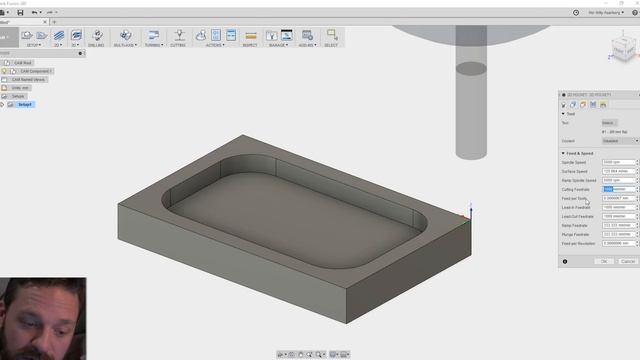Open the Multi-Axis operations icon

pos(125,36)
